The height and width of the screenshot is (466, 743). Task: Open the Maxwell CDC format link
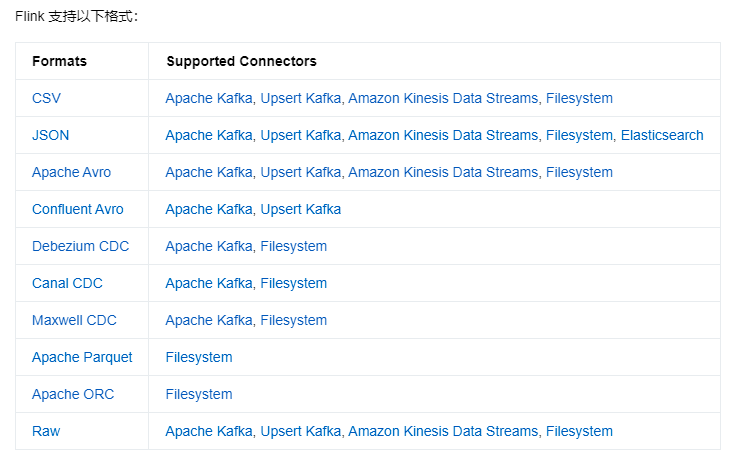74,320
